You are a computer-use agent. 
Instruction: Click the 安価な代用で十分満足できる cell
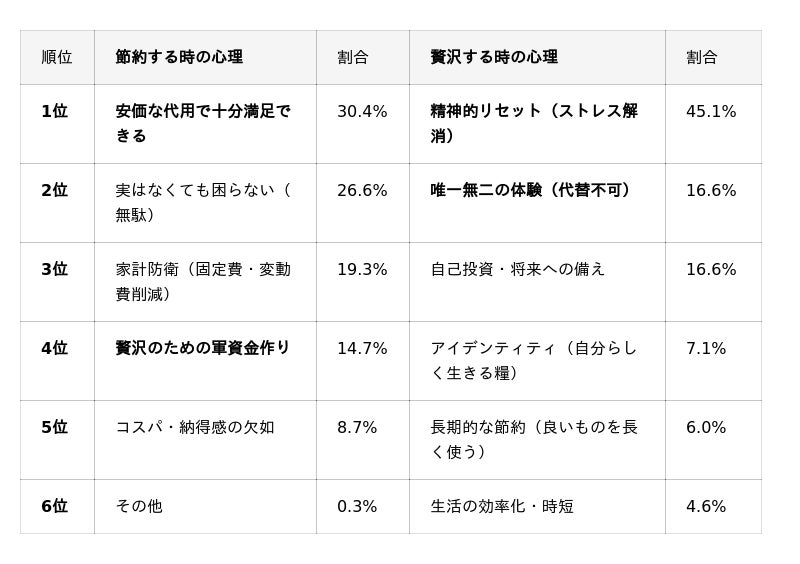[203, 123]
